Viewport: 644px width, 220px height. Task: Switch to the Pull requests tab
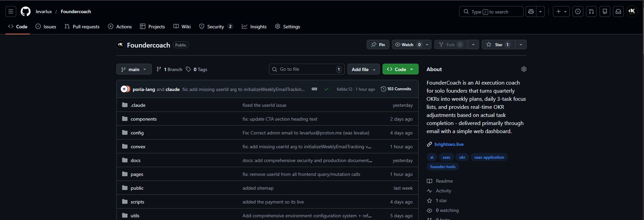82,27
